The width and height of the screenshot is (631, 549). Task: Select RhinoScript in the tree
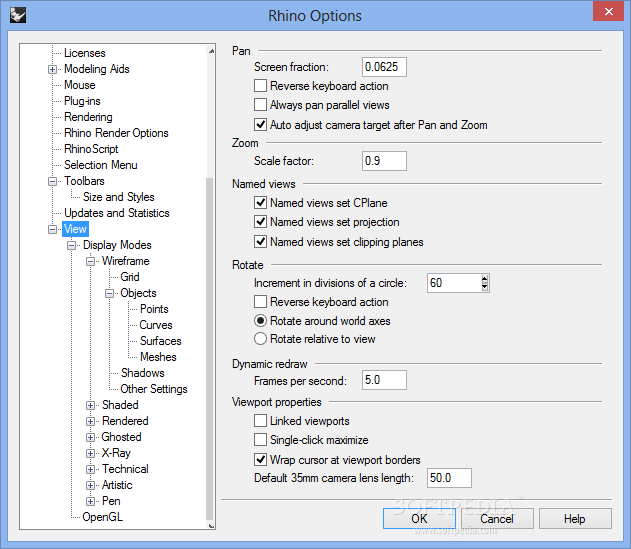pyautogui.click(x=91, y=149)
